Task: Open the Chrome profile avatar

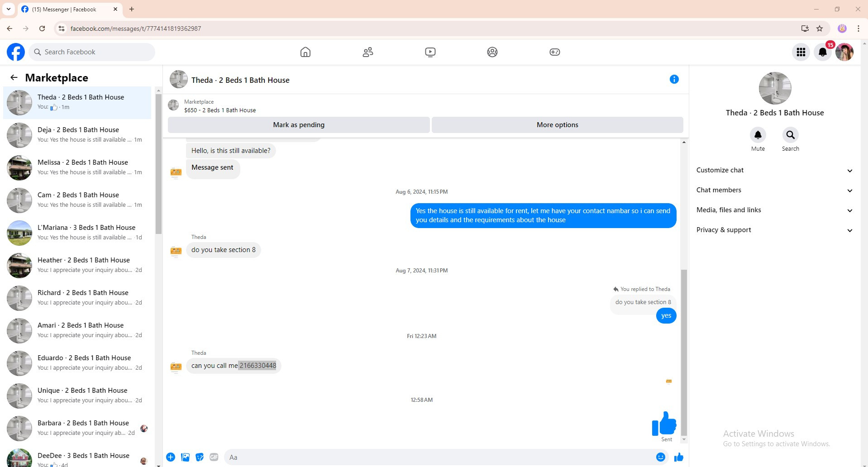Action: click(842, 29)
